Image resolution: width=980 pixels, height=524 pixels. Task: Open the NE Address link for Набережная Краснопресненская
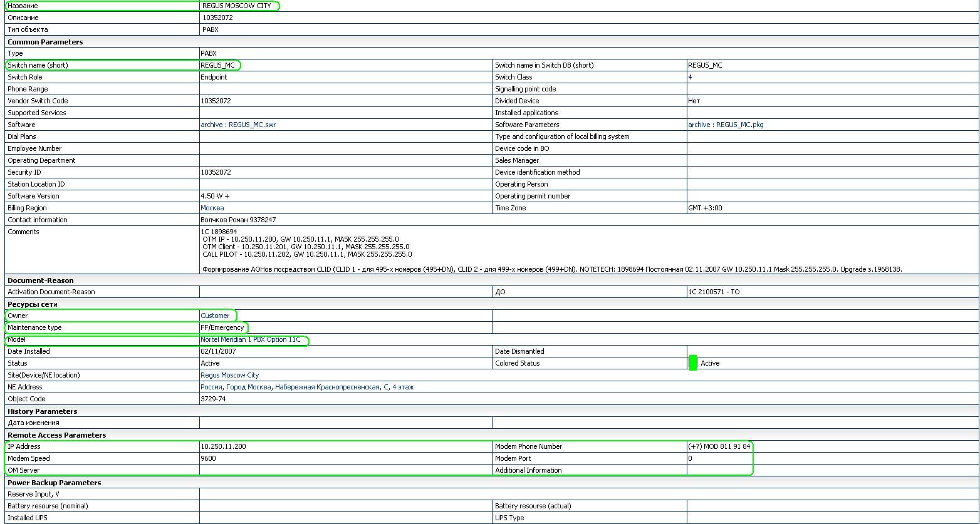307,387
